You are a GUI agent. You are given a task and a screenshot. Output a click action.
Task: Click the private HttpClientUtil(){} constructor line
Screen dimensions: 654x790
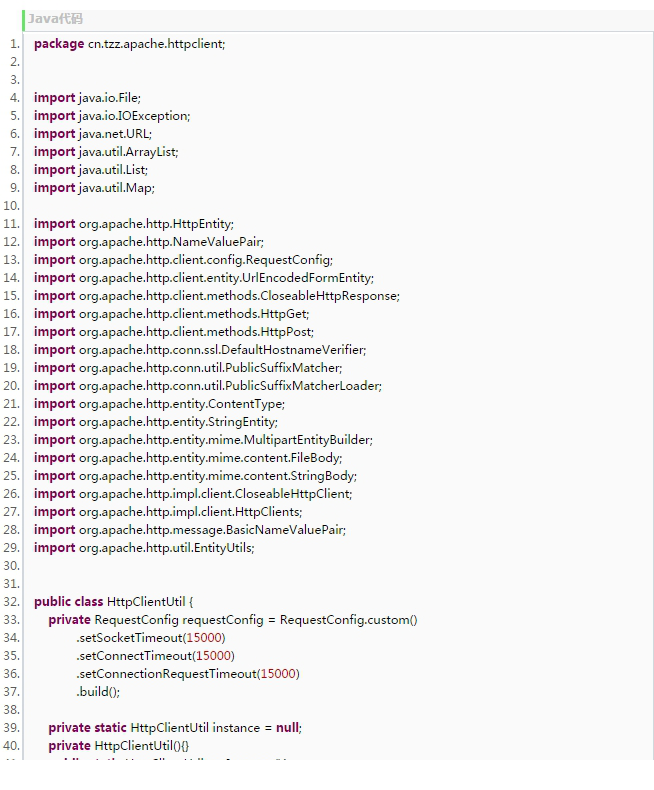pyautogui.click(x=118, y=746)
